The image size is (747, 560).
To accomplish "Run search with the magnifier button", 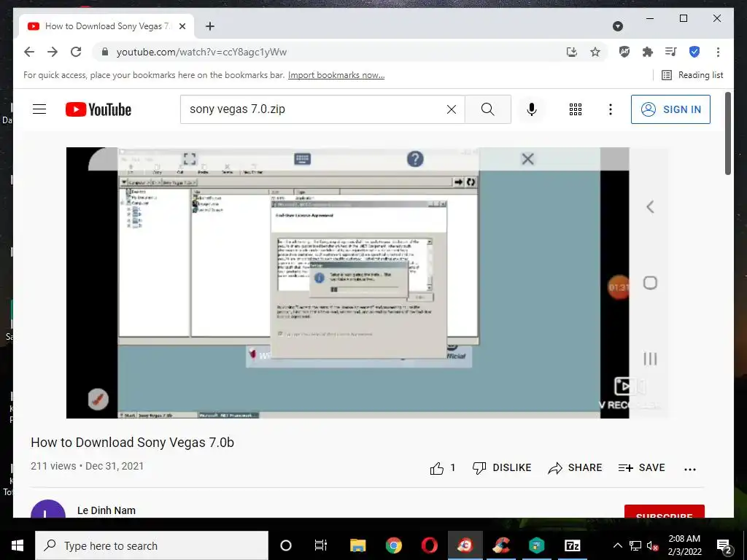I will (488, 109).
